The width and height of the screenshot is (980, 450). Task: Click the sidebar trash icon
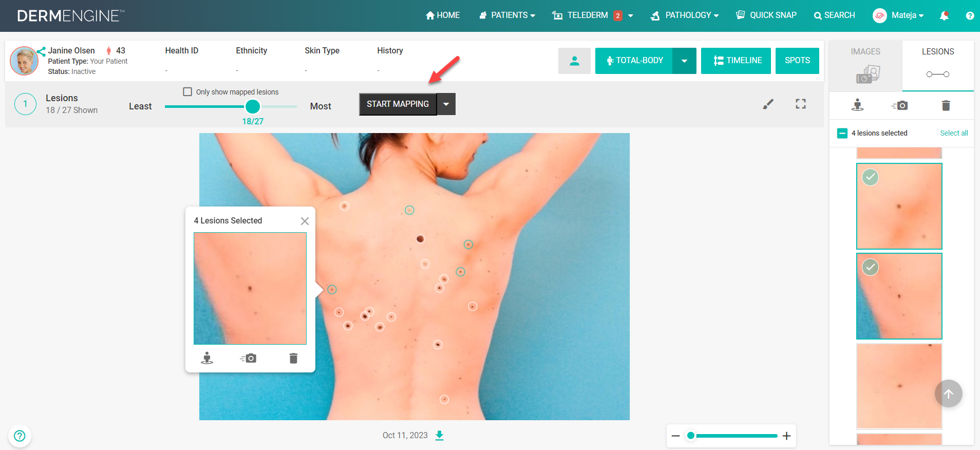point(946,105)
